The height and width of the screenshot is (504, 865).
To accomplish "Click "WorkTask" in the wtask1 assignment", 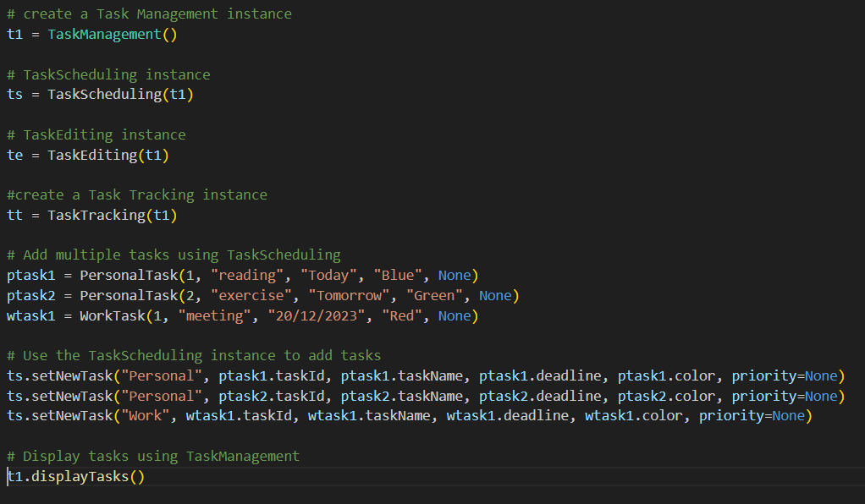I will coord(113,316).
